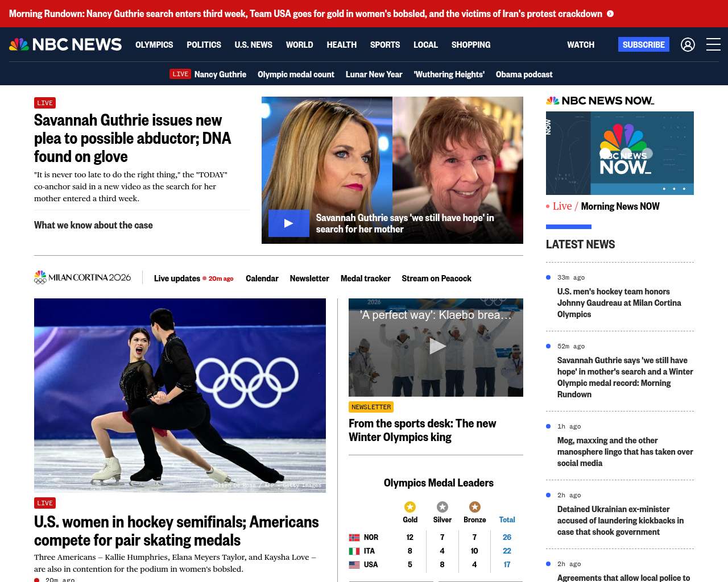728x582 pixels.
Task: Open the NBC News NOW logo
Action: pyautogui.click(x=600, y=101)
